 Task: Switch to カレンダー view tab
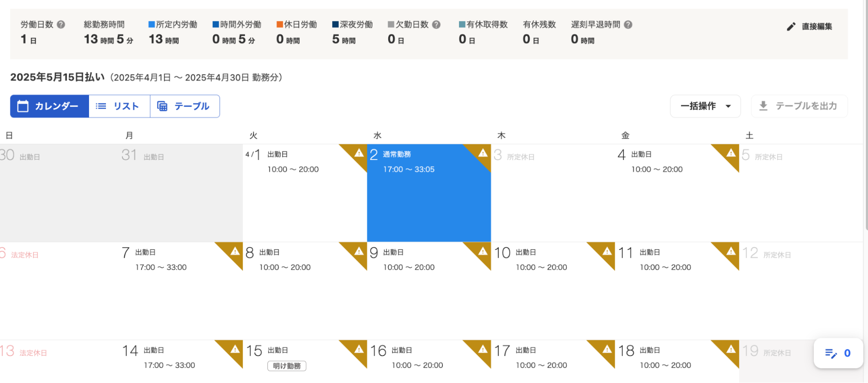(x=50, y=106)
